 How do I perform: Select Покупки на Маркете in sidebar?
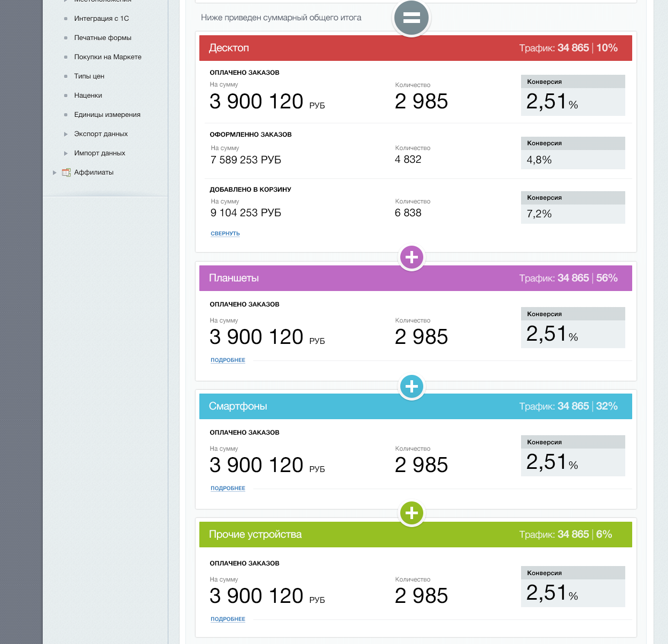pyautogui.click(x=107, y=57)
